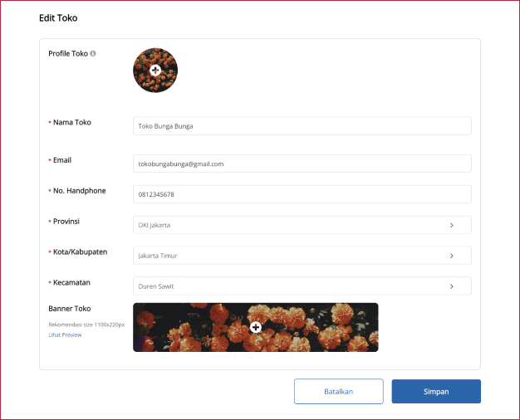Open the Provinsi dropdown showing DKI Jakarta

click(302, 225)
